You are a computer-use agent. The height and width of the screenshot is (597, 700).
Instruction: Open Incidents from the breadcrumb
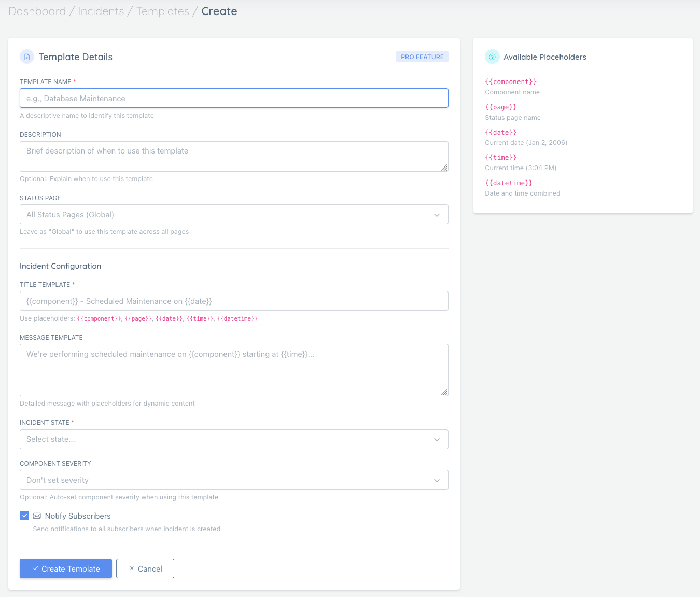coord(101,11)
